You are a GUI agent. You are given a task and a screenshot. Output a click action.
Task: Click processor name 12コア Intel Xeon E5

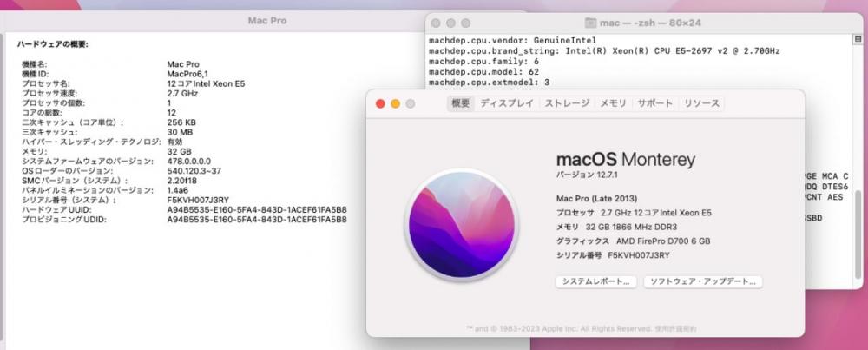point(206,83)
